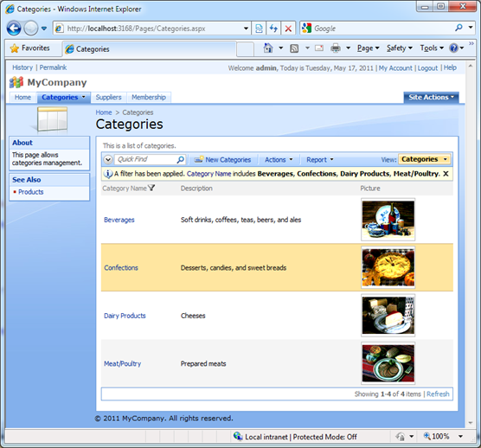Open the Site Actions dropdown
This screenshot has height=448, width=481.
(431, 97)
